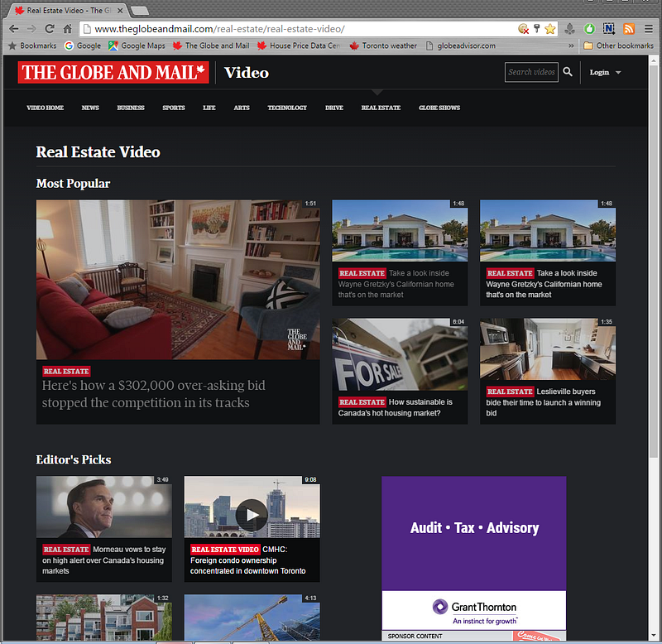Play the construction crane video thumbnail
The image size is (662, 644).
coord(252,618)
